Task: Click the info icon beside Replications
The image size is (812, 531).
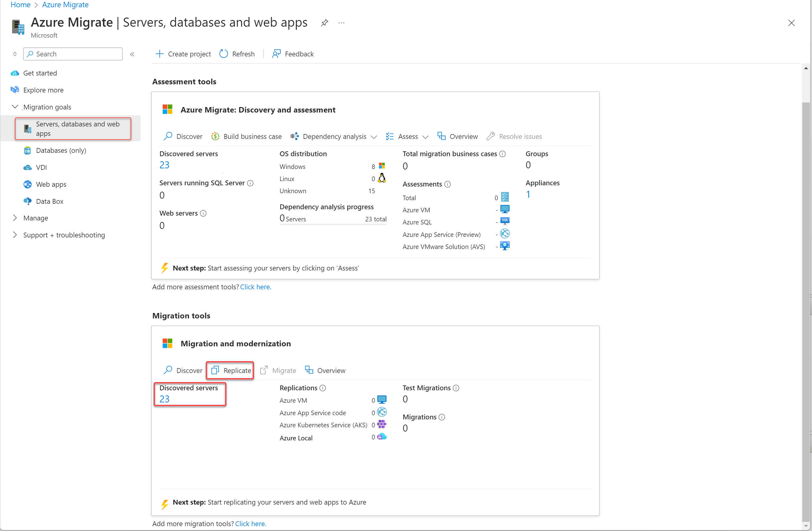Action: 323,388
